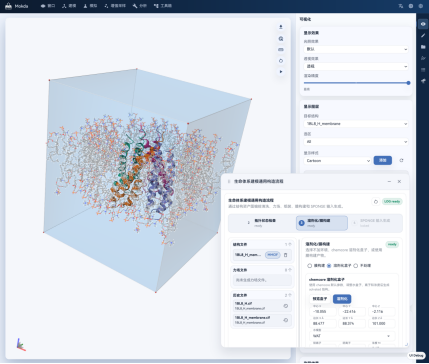Screen dimensions: 429x364
Task: Click the play triangle in viewer toolbar
Action: click(281, 72)
